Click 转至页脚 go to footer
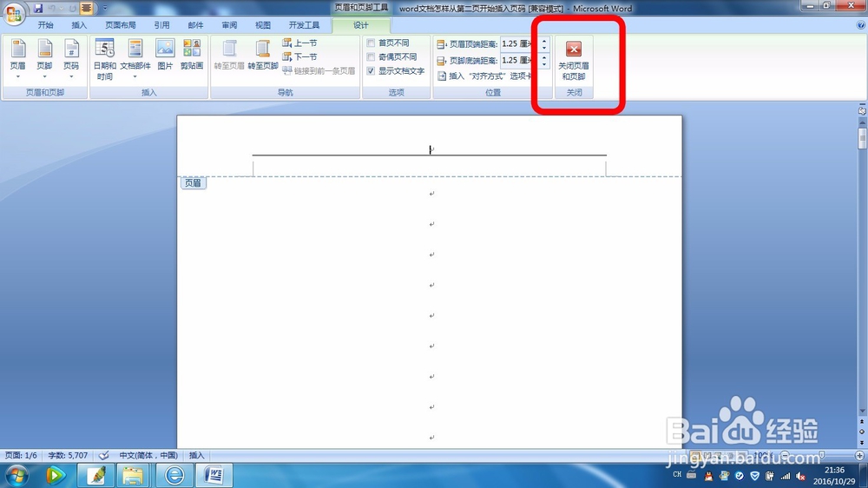Screen dimensions: 868x488 pyautogui.click(x=263, y=55)
